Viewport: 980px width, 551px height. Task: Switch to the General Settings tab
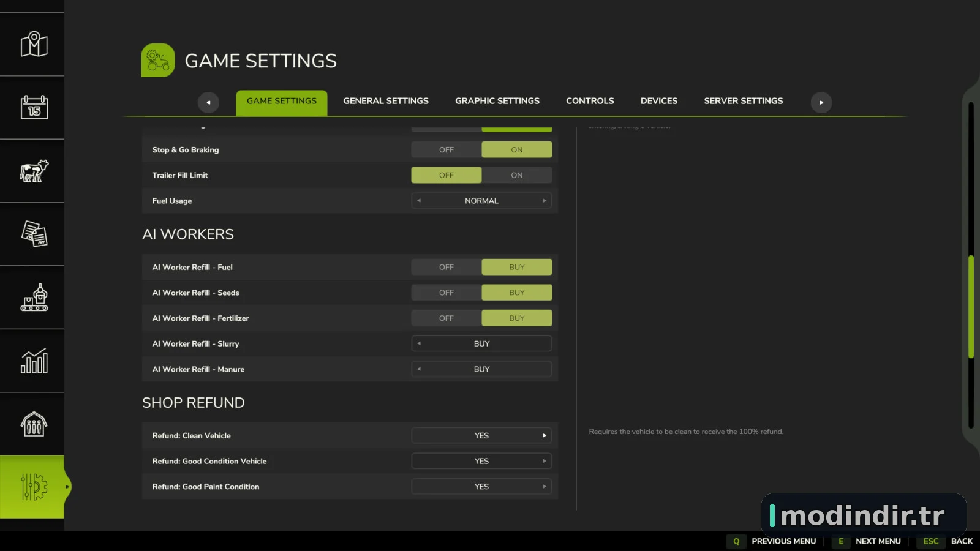pos(386,101)
